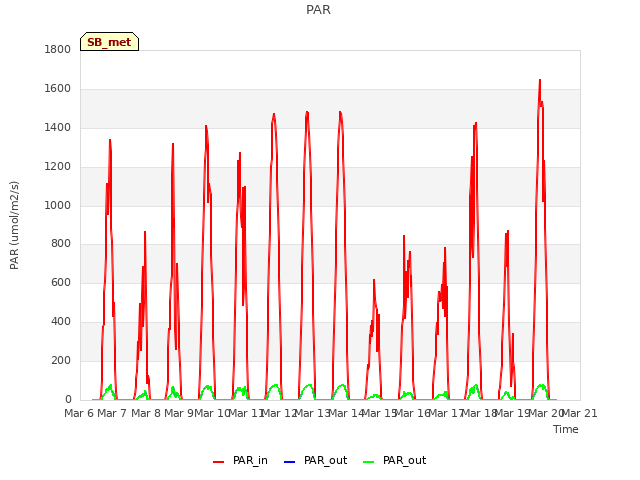Image resolution: width=640 pixels, height=480 pixels.
Task: Click the green PAR_out legend entry
Action: 394,460
